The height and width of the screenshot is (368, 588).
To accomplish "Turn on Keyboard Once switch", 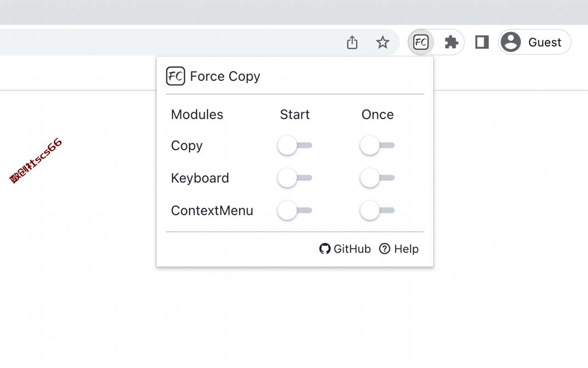I will [378, 178].
